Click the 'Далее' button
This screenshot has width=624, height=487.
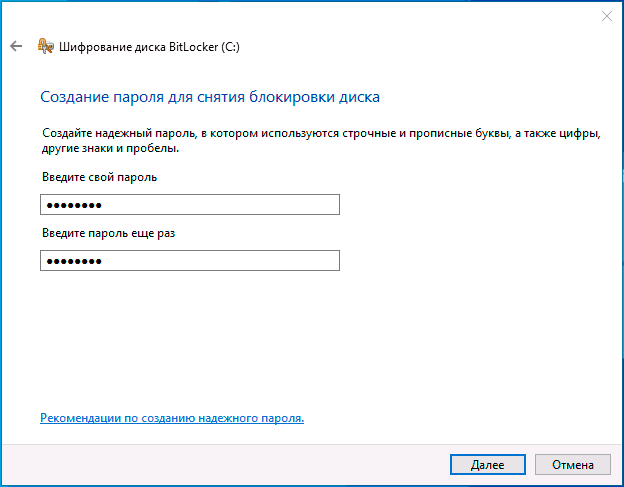tap(488, 465)
